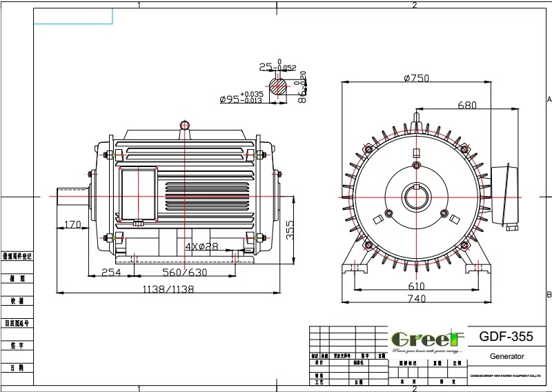Click the 描图 cell
This screenshot has height=392, width=552.
pyautogui.click(x=17, y=279)
